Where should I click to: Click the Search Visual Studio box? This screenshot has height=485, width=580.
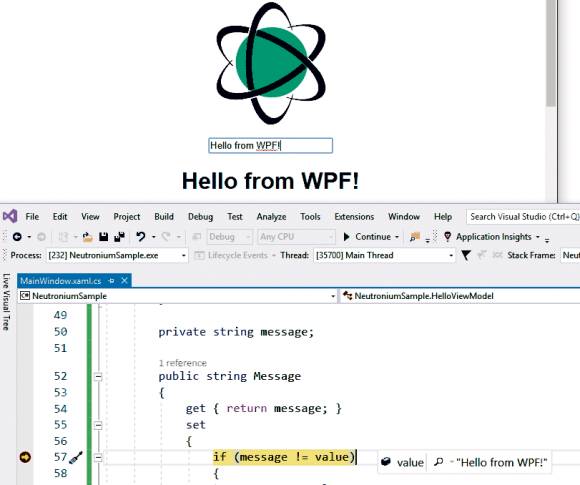pos(523,216)
